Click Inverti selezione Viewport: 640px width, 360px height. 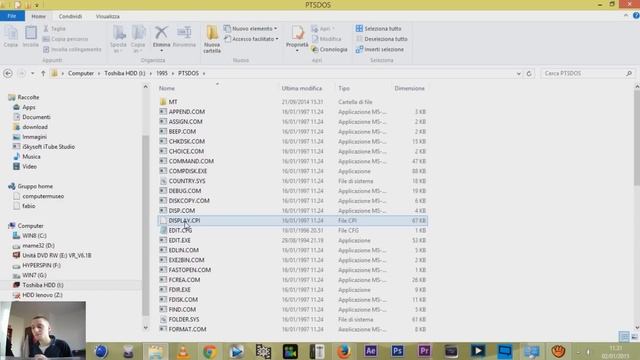click(x=380, y=49)
